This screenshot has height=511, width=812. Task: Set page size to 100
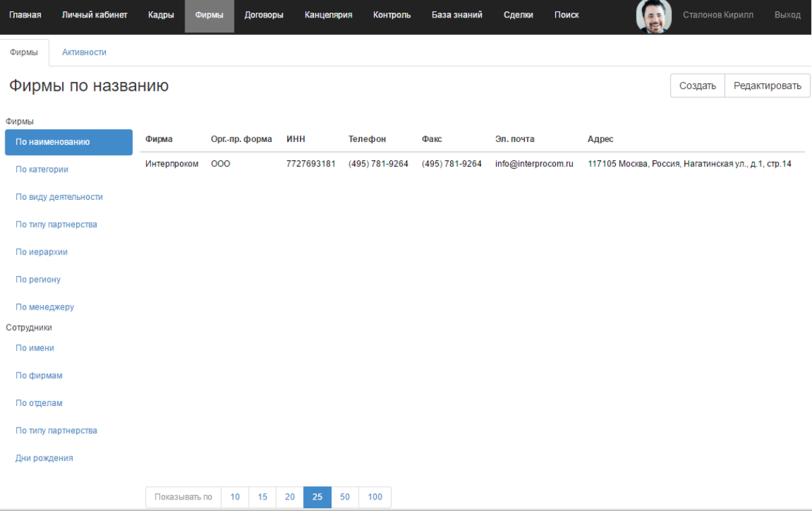click(x=375, y=497)
